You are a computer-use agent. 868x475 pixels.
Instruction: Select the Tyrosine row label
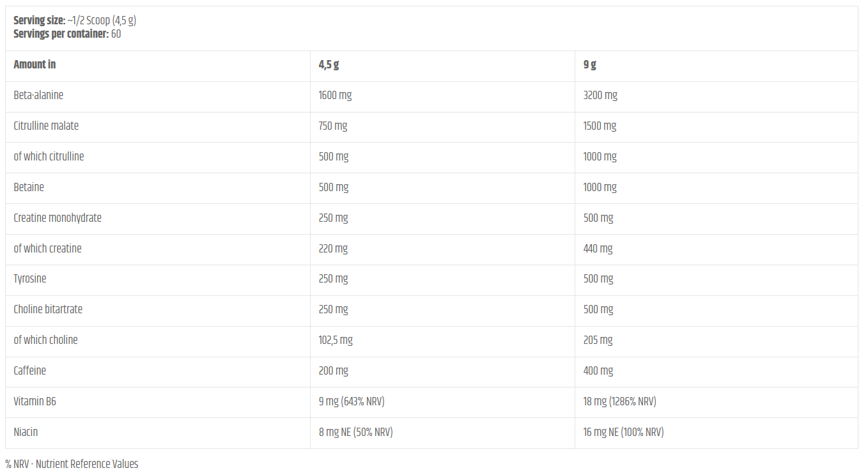point(30,279)
